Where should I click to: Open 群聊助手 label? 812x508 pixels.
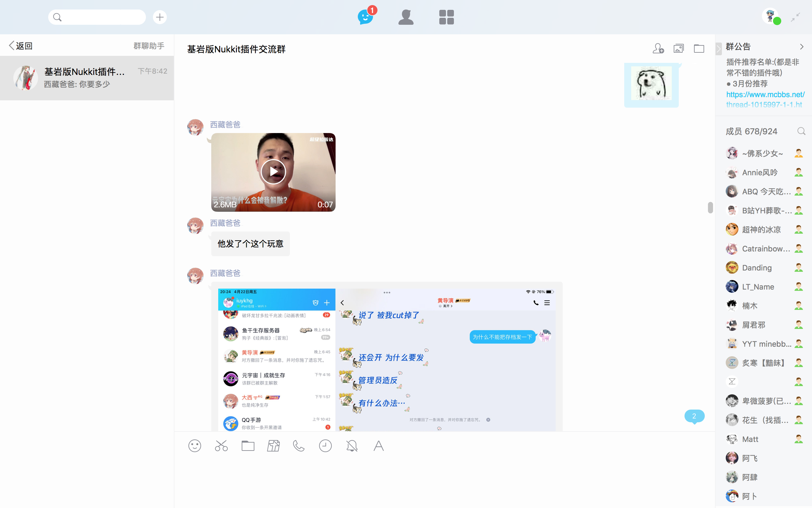[149, 46]
